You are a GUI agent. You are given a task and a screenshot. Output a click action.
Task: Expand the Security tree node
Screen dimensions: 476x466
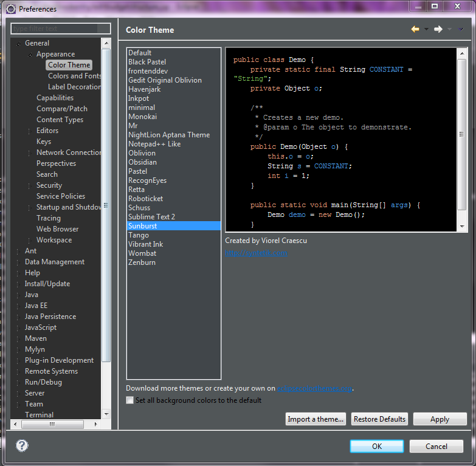tap(29, 186)
